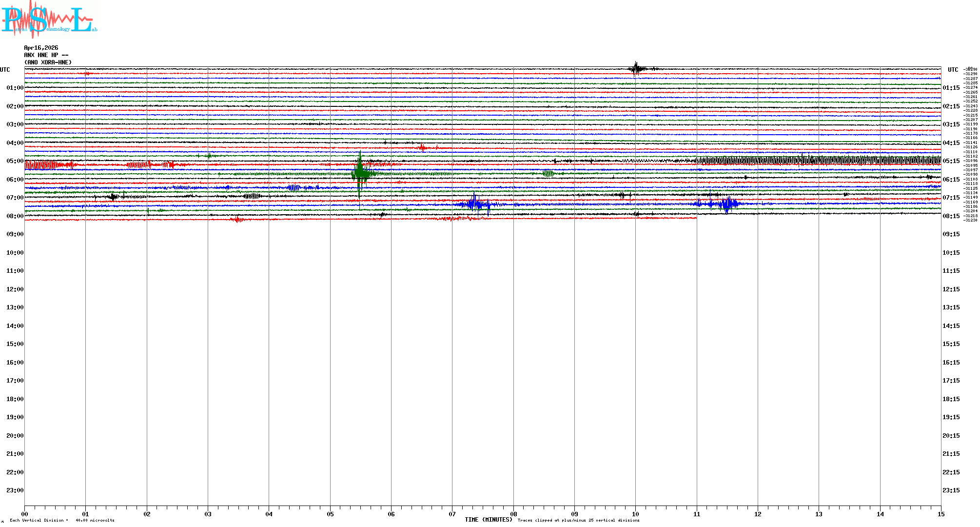The width and height of the screenshot is (980, 527).
Task: Click the PSL Seismology Lab logo
Action: coord(49,20)
